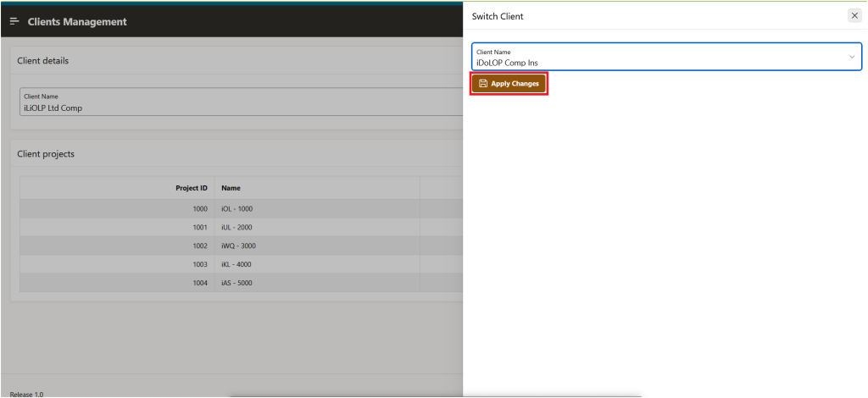Screen dimensions: 868x398
Task: Click the iLiOLP Ltd Comp client name field
Action: point(242,102)
